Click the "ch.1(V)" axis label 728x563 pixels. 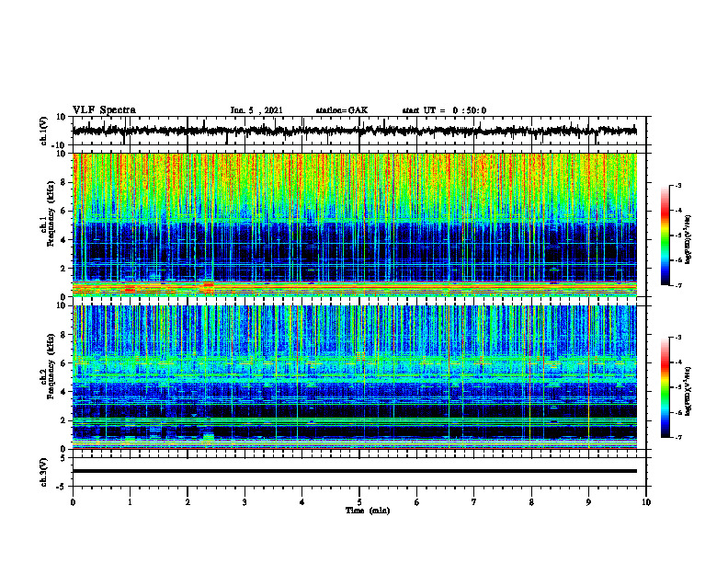tap(43, 131)
